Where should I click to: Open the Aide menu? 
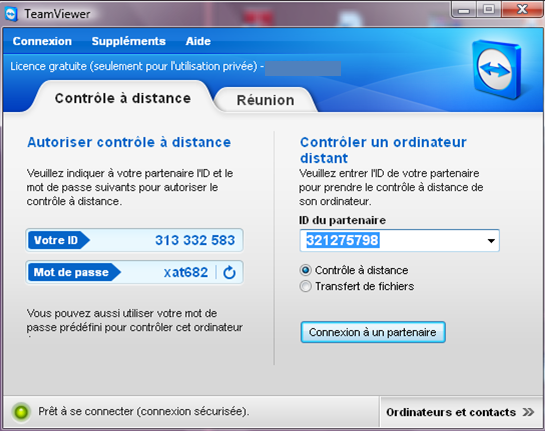pyautogui.click(x=198, y=41)
